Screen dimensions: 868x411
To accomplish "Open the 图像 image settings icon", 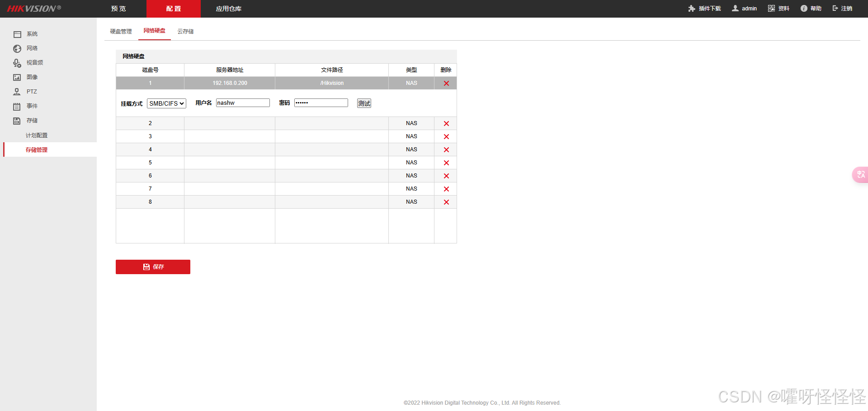I will (x=17, y=78).
